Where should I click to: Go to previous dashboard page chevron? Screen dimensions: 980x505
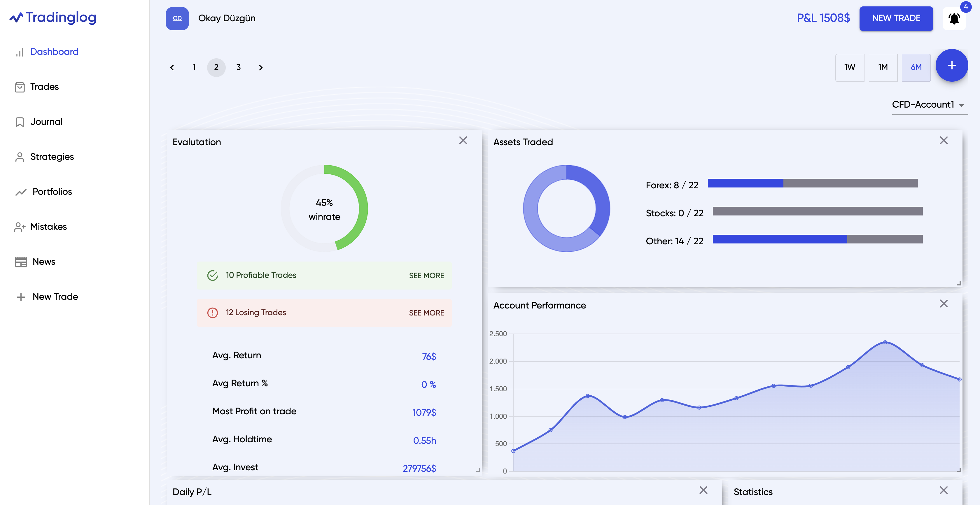coord(172,68)
